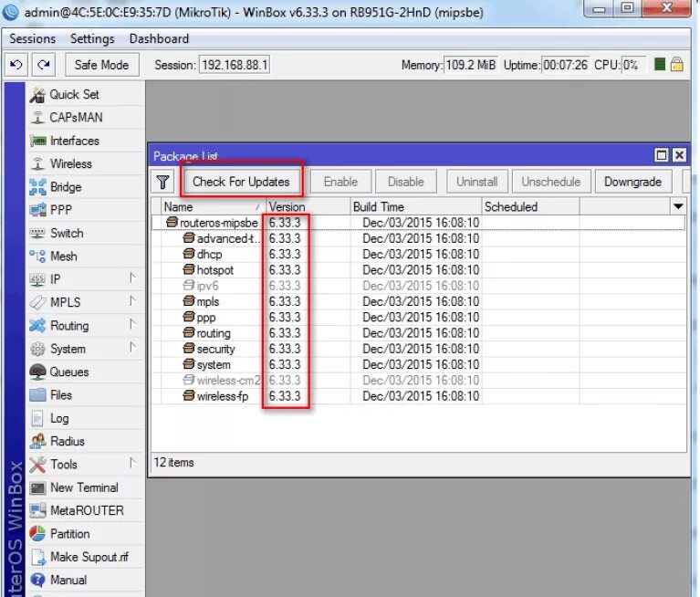700x597 pixels.
Task: Click the Enable button
Action: pos(340,182)
